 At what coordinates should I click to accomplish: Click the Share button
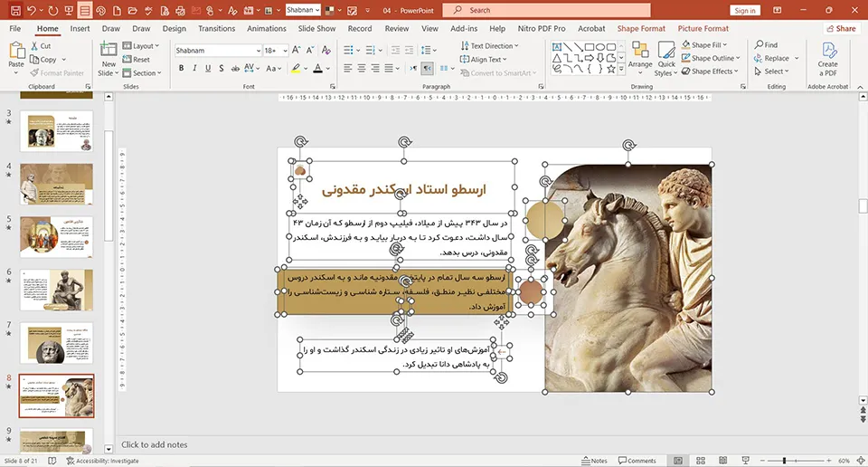[840, 28]
